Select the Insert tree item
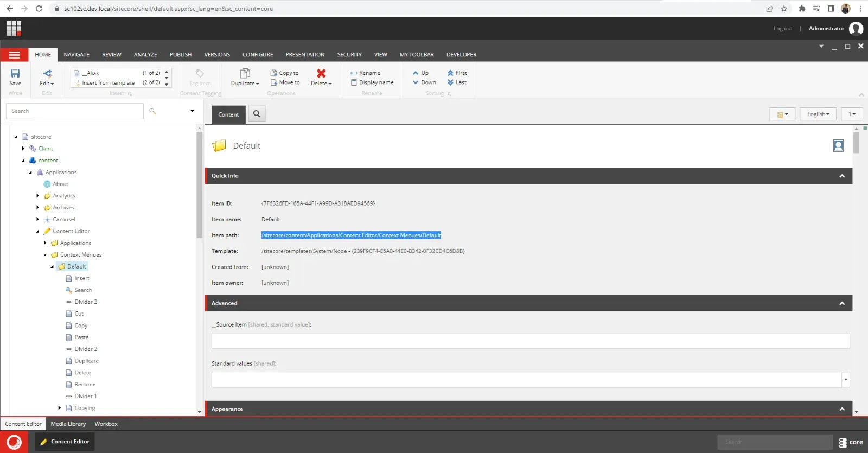 [78, 278]
